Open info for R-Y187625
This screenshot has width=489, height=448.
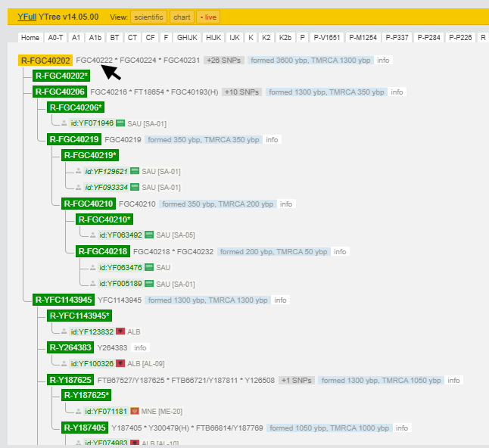(x=453, y=381)
